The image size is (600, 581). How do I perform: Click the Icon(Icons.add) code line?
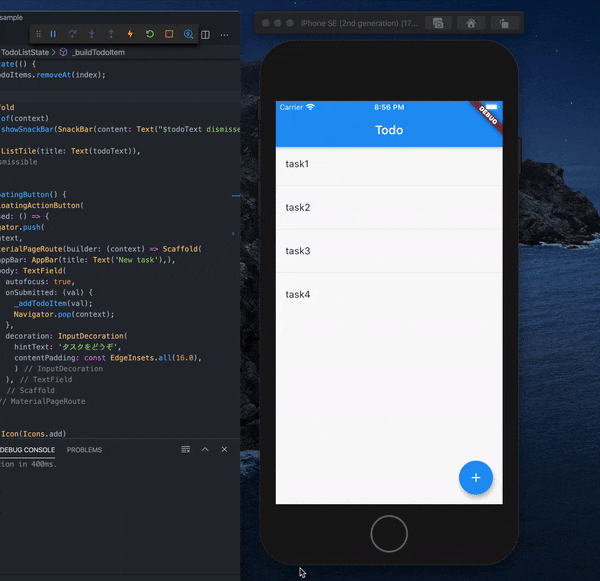(33, 434)
